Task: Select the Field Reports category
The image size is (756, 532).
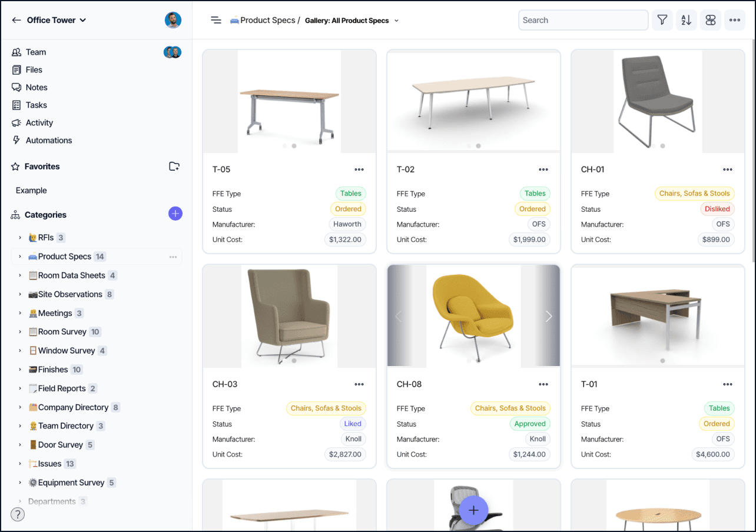Action: pos(62,388)
